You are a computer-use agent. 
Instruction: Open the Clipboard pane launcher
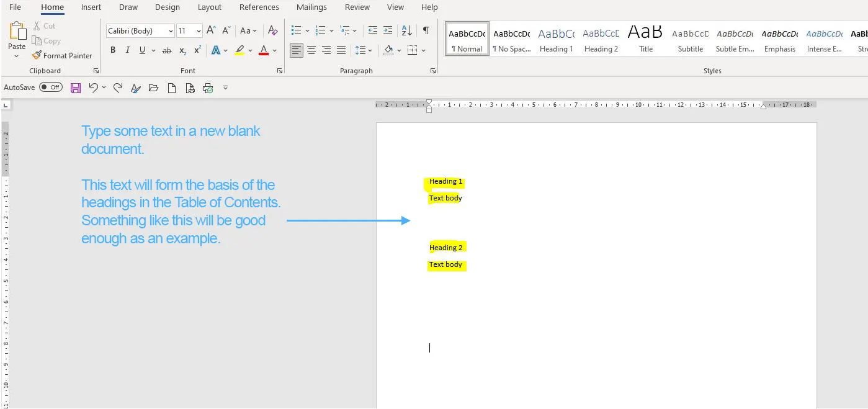click(96, 71)
